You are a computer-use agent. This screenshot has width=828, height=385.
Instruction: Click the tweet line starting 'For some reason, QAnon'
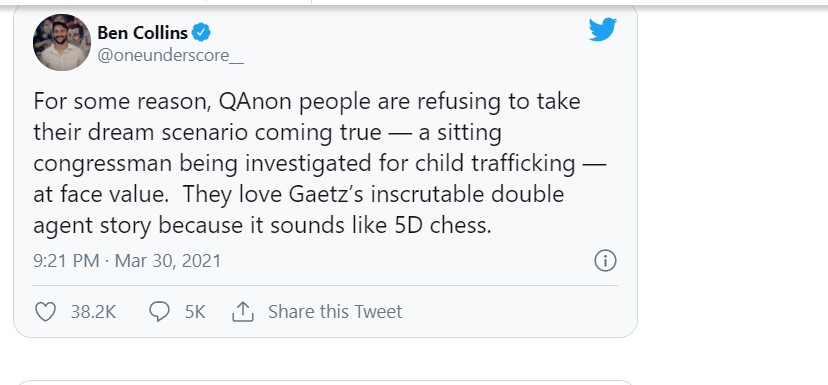307,101
